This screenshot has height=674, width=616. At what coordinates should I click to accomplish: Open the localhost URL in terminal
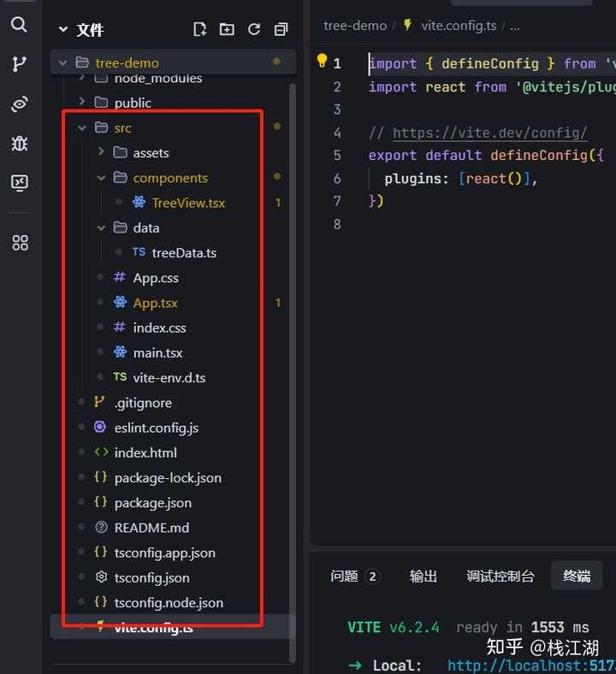[532, 665]
